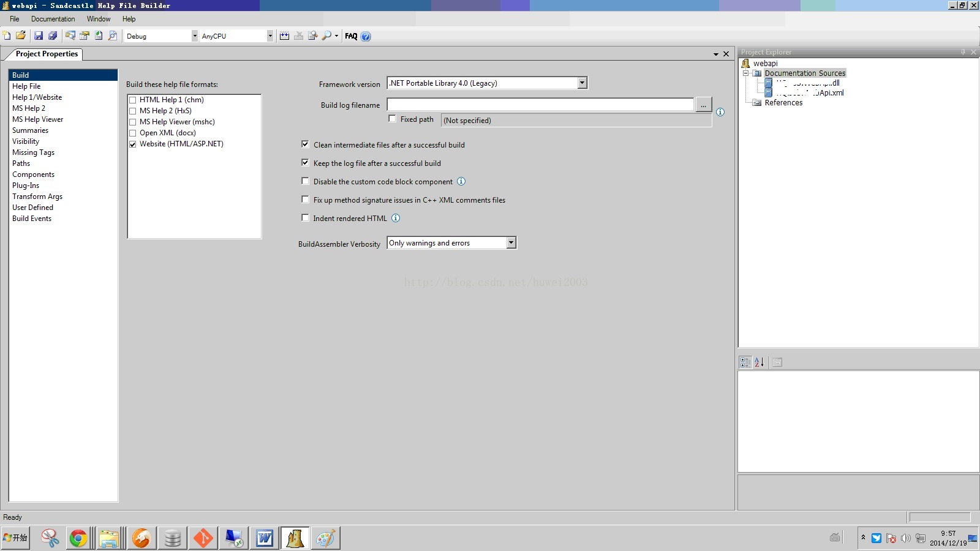Enable Indent rendered HTML
The height and width of the screenshot is (551, 980).
pyautogui.click(x=305, y=218)
